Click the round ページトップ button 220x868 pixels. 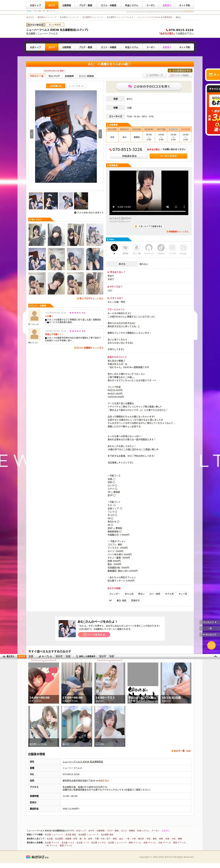(x=211, y=645)
